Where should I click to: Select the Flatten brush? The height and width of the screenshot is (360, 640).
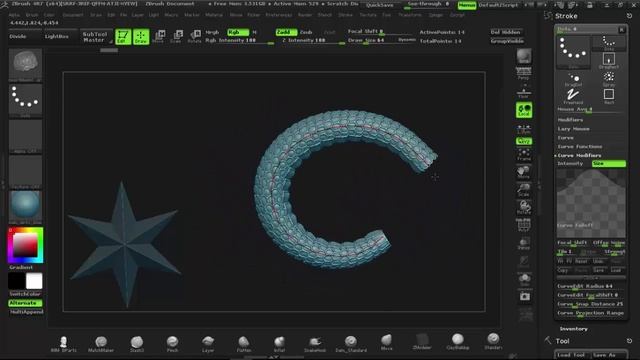click(x=244, y=344)
